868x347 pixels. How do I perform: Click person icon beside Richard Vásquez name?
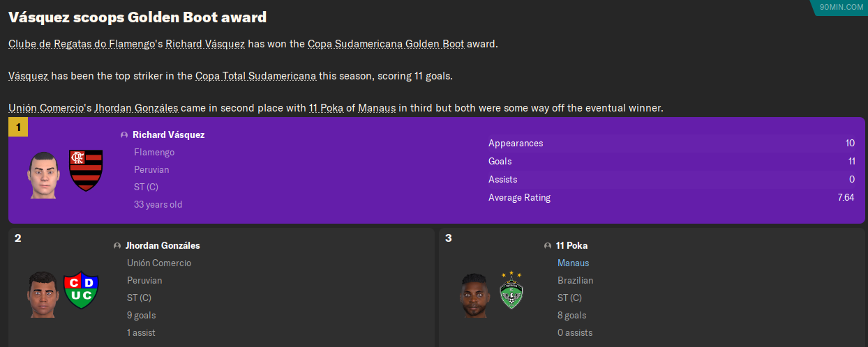click(124, 135)
